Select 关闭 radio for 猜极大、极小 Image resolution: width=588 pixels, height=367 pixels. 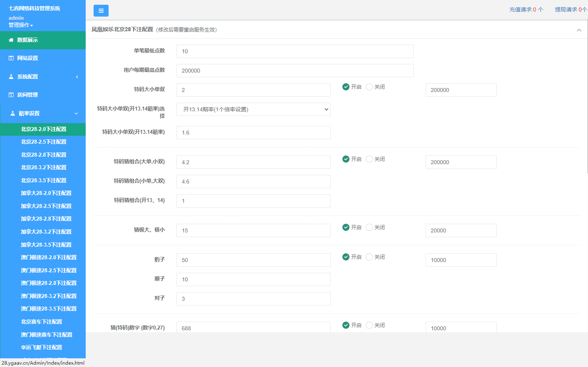tap(369, 227)
